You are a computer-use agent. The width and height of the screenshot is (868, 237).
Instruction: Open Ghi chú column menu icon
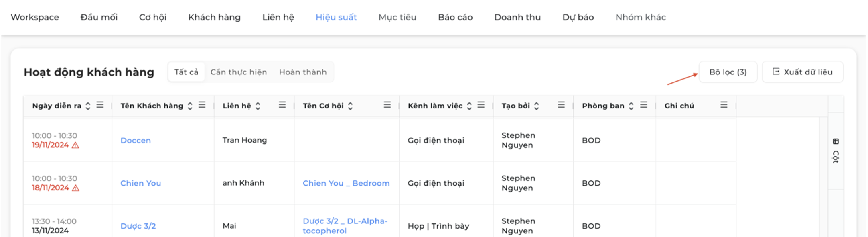pos(724,105)
